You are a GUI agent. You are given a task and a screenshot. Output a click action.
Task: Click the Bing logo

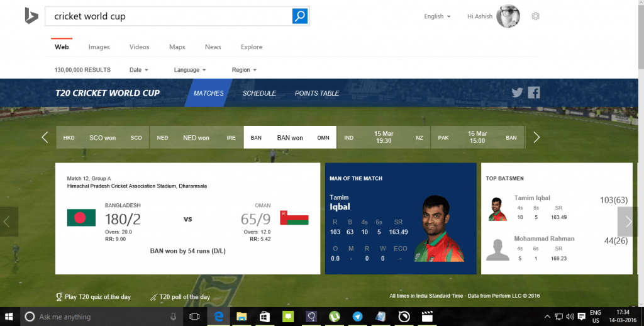tap(31, 16)
